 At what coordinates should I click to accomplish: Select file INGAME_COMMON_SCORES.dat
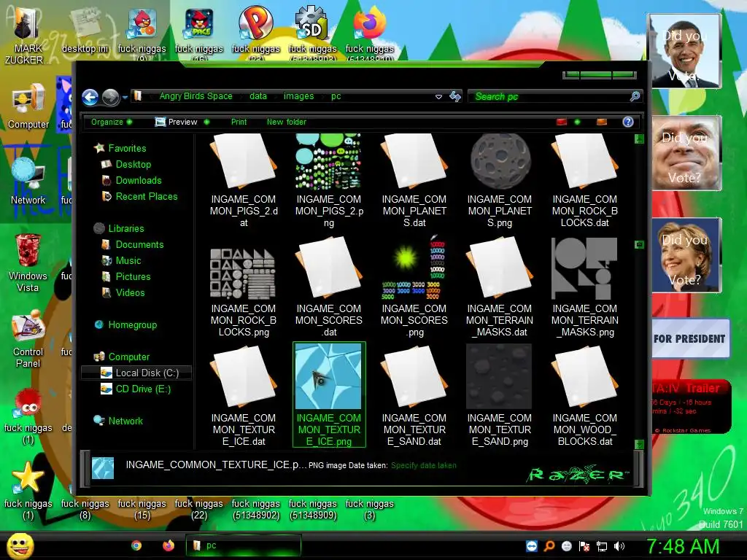click(x=329, y=287)
